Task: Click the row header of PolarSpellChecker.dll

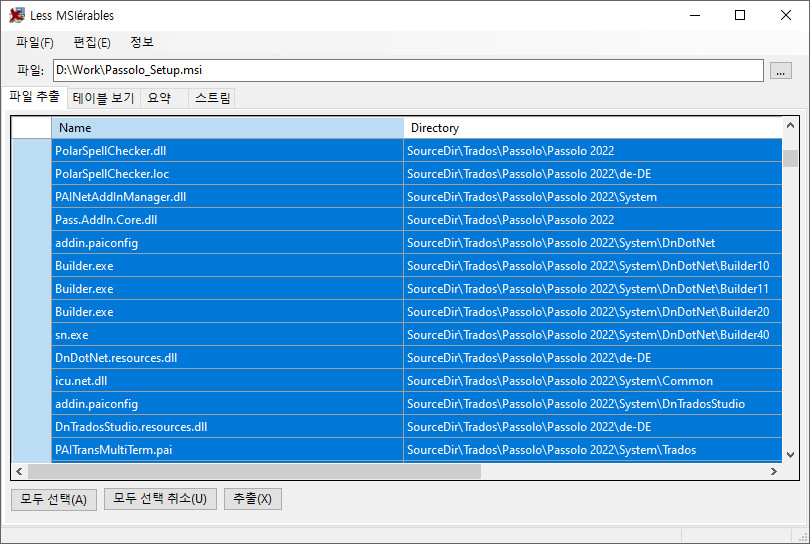Action: tap(32, 151)
